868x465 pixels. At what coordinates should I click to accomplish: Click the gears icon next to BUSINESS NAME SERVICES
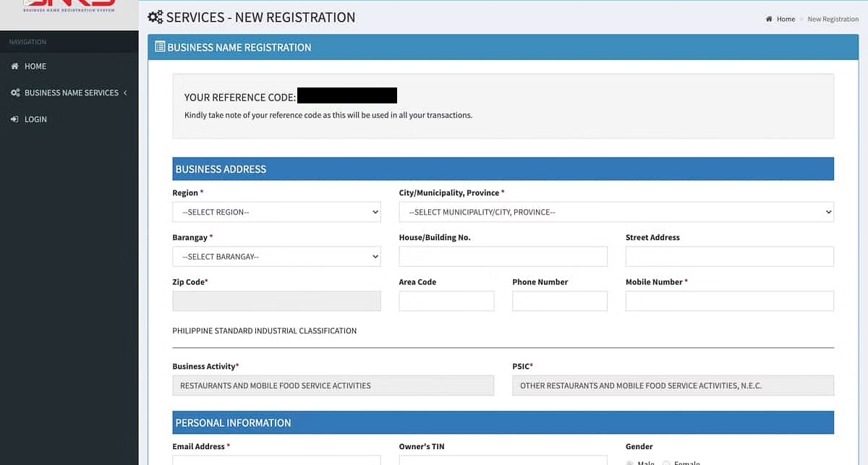click(x=14, y=93)
